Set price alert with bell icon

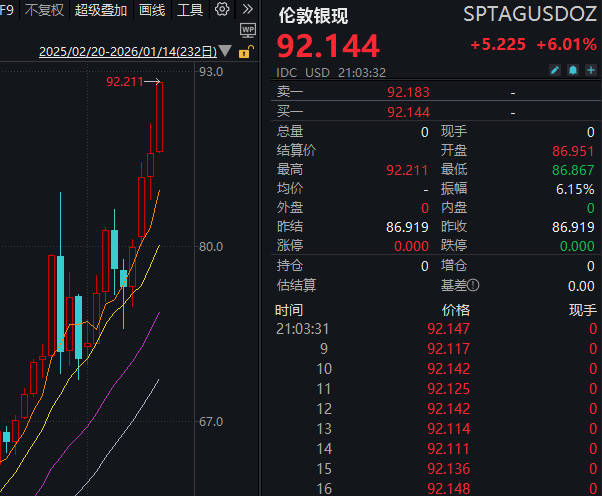(572, 73)
